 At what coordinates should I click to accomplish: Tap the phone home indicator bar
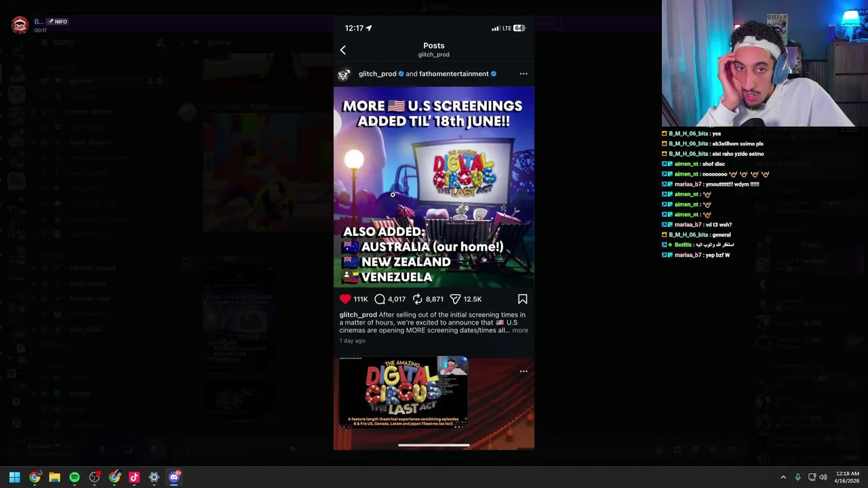434,445
